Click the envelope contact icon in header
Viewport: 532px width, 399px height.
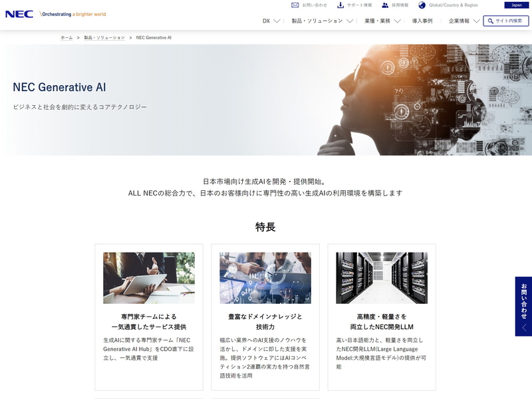coord(295,5)
